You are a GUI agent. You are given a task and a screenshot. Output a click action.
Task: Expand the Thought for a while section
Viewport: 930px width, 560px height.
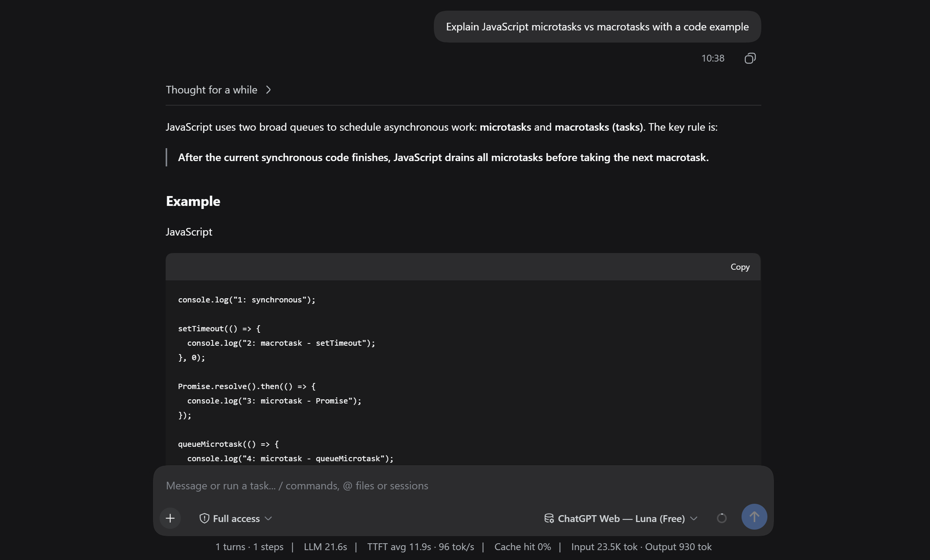219,90
